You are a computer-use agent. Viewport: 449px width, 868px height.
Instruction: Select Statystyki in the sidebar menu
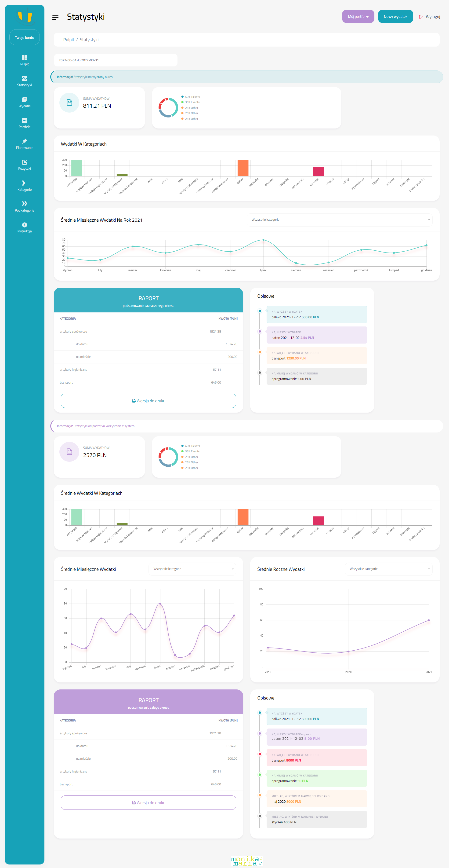[24, 81]
